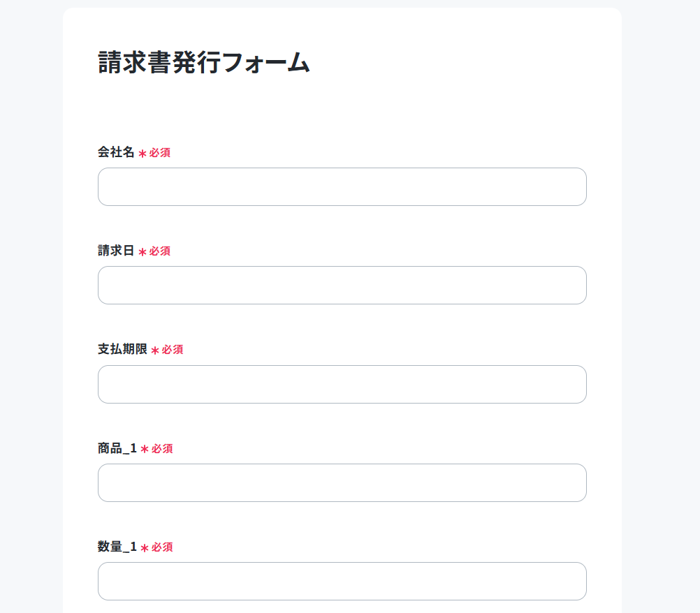Click the 必須 text next to 請求日
This screenshot has height=613, width=700.
160,251
